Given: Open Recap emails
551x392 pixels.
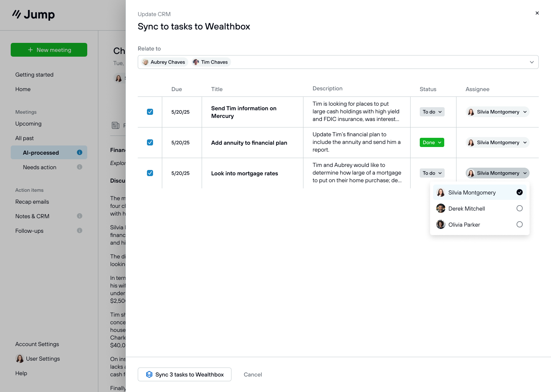Looking at the screenshot, I should (32, 202).
